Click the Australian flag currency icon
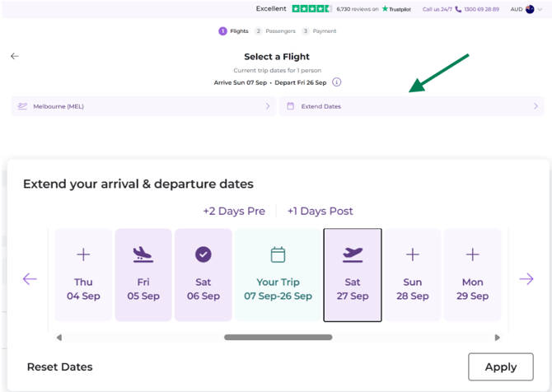The width and height of the screenshot is (552, 392). click(x=530, y=9)
